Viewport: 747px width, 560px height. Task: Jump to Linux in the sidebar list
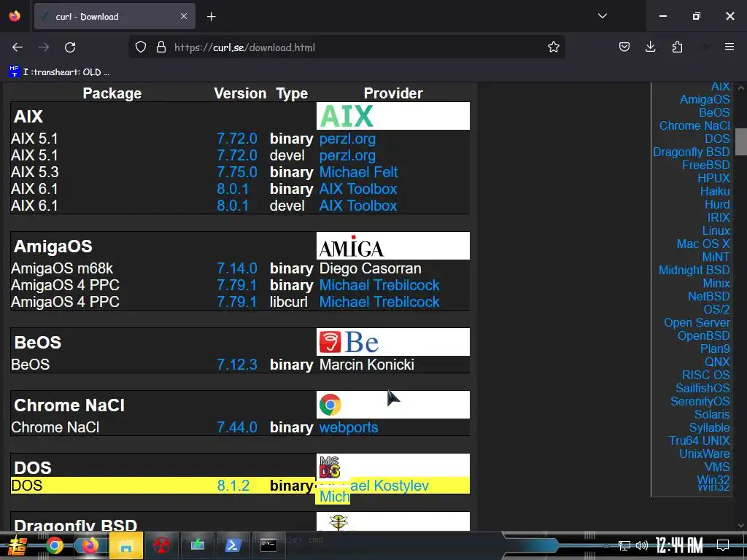click(716, 230)
